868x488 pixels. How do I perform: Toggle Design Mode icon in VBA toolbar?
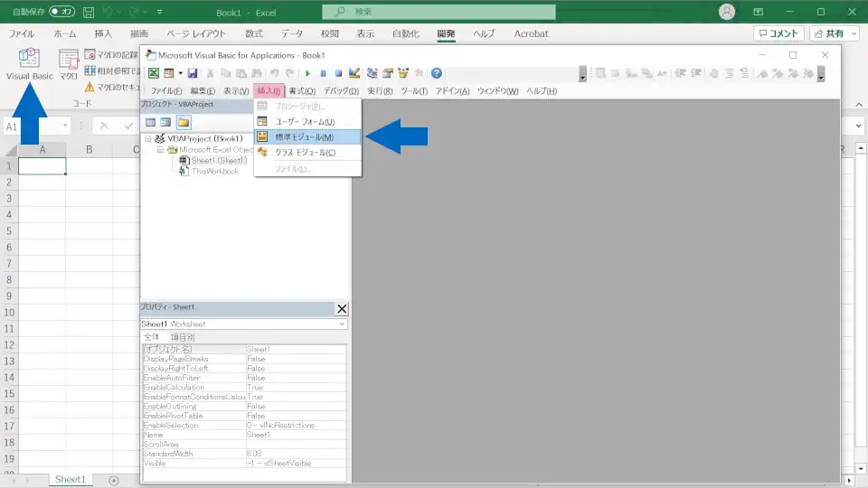tap(354, 73)
